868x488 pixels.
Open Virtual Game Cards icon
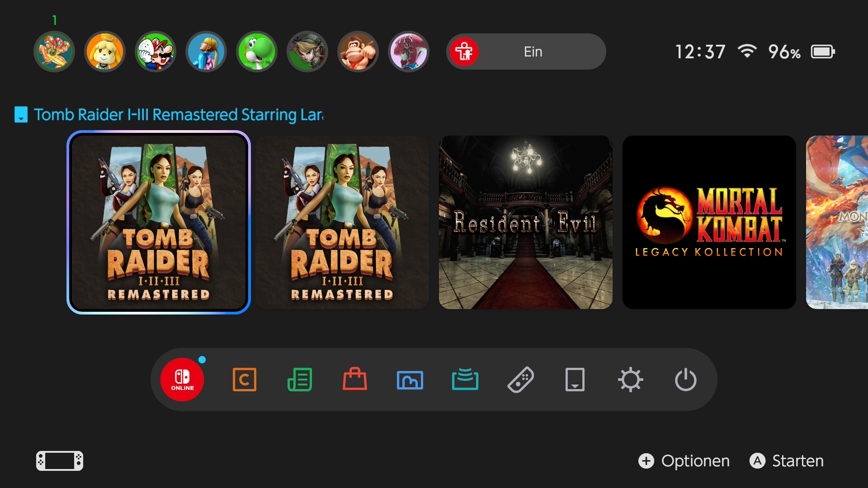click(x=575, y=380)
